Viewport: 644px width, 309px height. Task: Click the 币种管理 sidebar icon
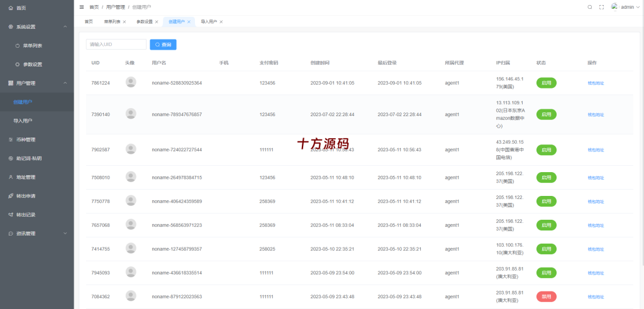click(x=11, y=139)
